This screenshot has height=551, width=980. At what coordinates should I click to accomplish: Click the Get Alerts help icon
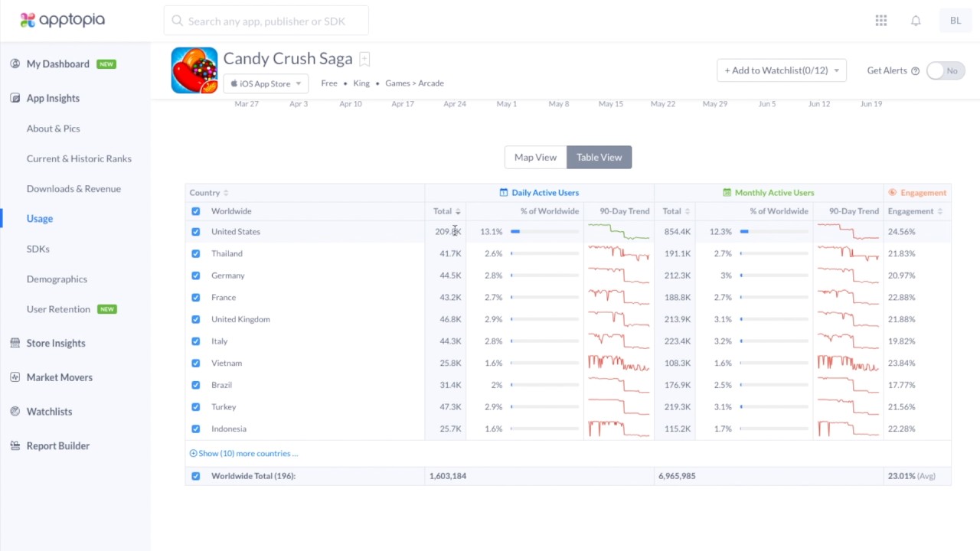pos(915,70)
